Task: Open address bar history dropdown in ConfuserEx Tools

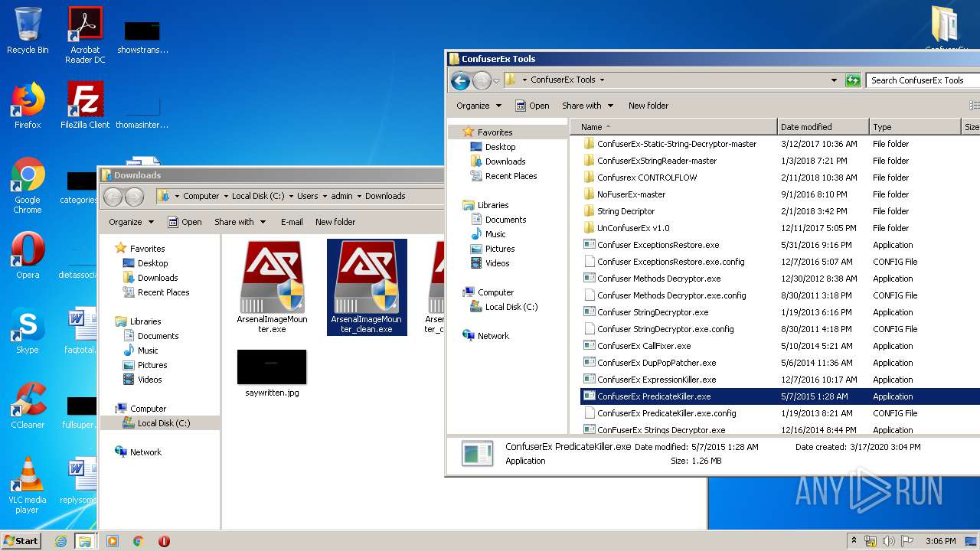Action: pos(834,80)
